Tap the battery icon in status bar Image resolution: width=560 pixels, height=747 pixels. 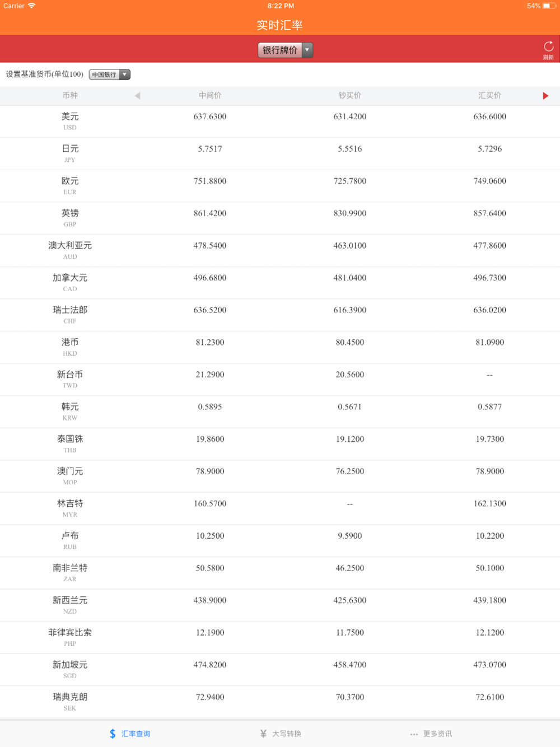[x=549, y=6]
